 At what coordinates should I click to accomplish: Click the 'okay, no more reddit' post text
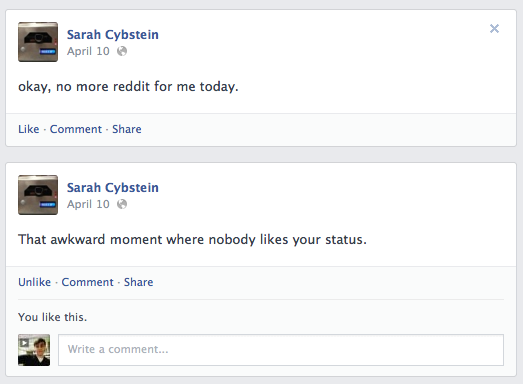pyautogui.click(x=128, y=87)
